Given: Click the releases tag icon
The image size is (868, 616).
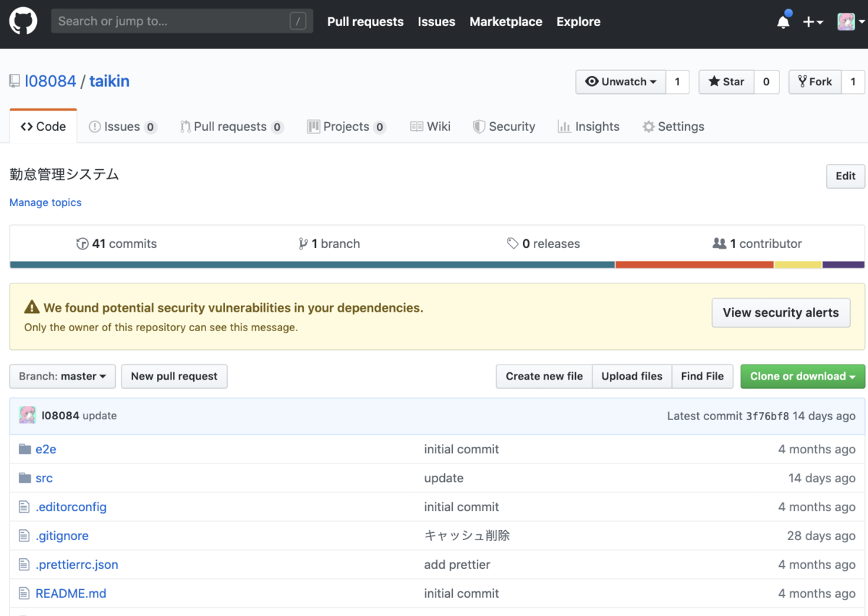Looking at the screenshot, I should (x=513, y=244).
